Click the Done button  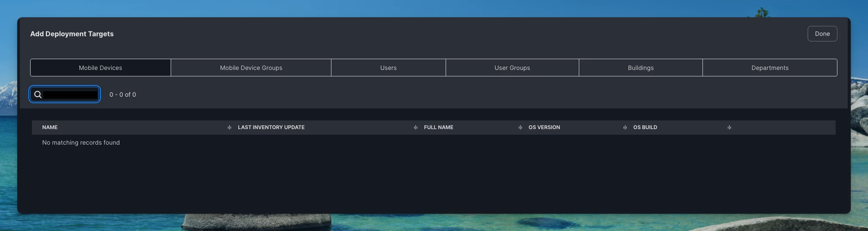point(822,34)
